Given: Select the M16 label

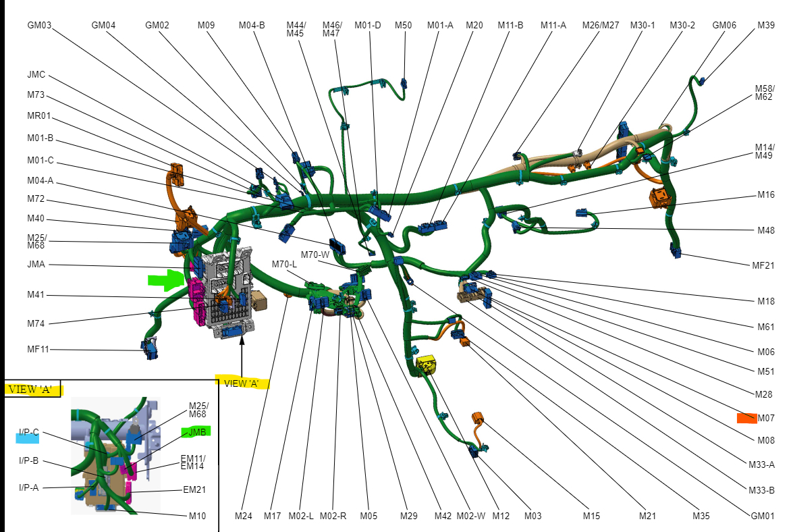Looking at the screenshot, I should click(766, 195).
